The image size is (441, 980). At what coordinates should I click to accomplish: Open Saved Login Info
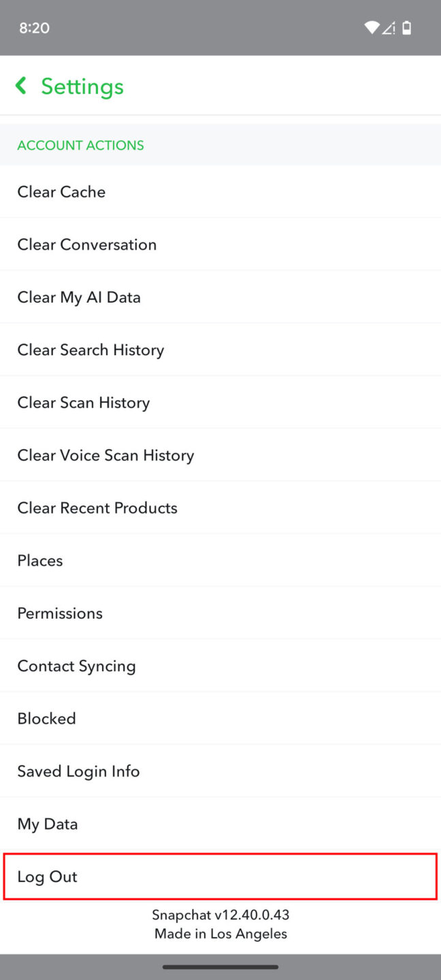point(78,770)
